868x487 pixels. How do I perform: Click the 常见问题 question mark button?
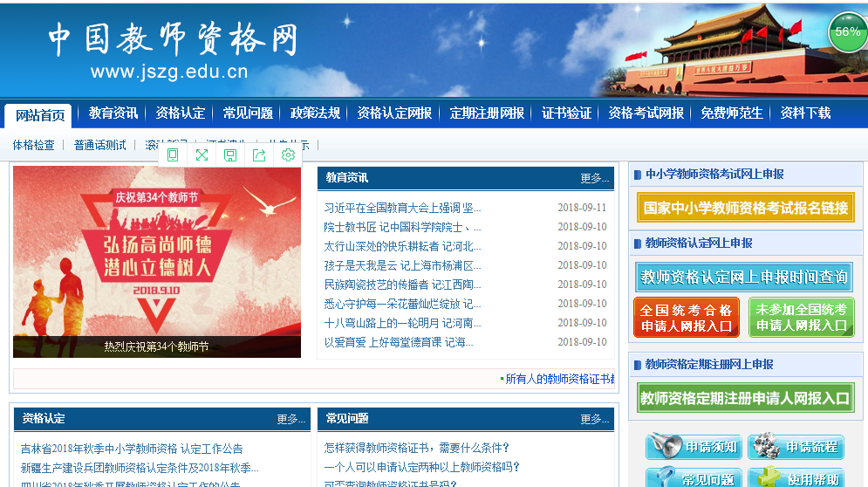pos(694,478)
